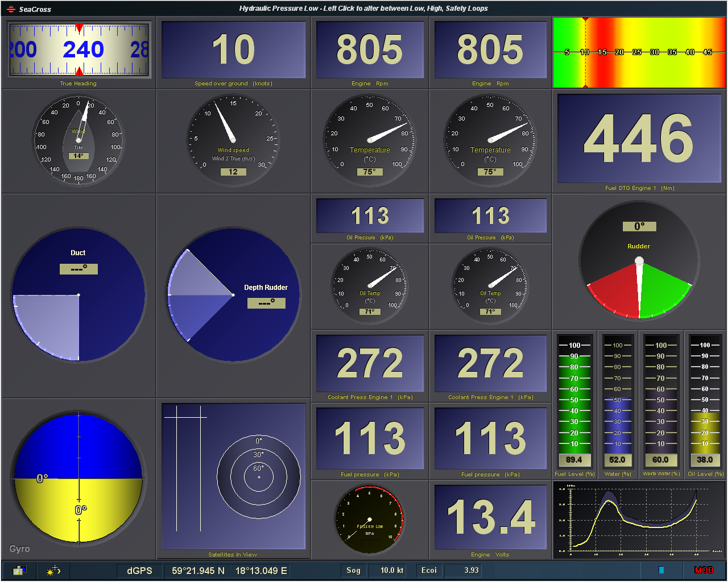Click the Fuel DTG Engine 1 display 446
Screen dimensions: 728x582
(640, 138)
